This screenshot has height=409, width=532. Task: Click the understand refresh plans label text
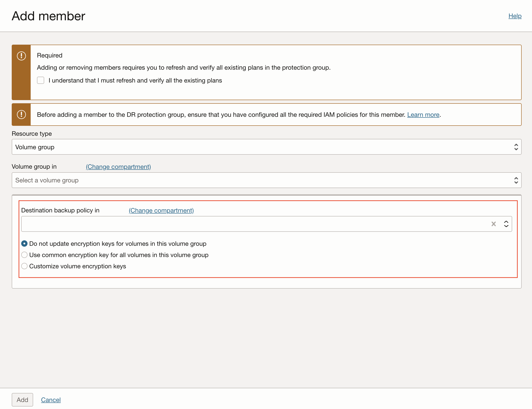(x=135, y=80)
